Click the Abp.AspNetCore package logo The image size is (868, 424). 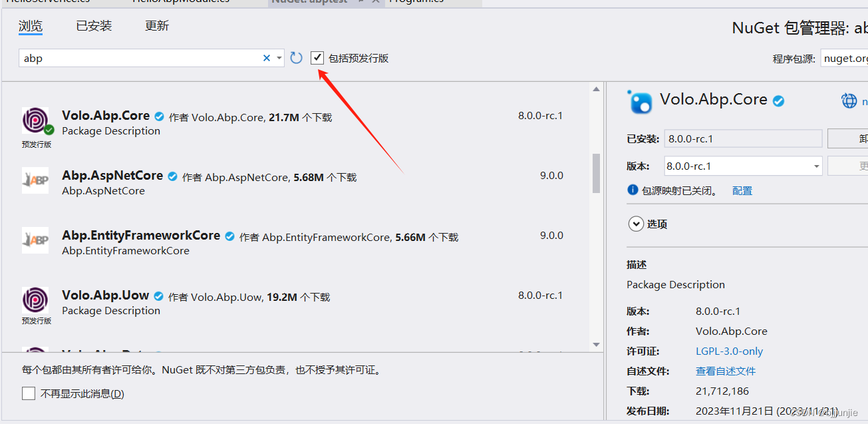(x=35, y=180)
